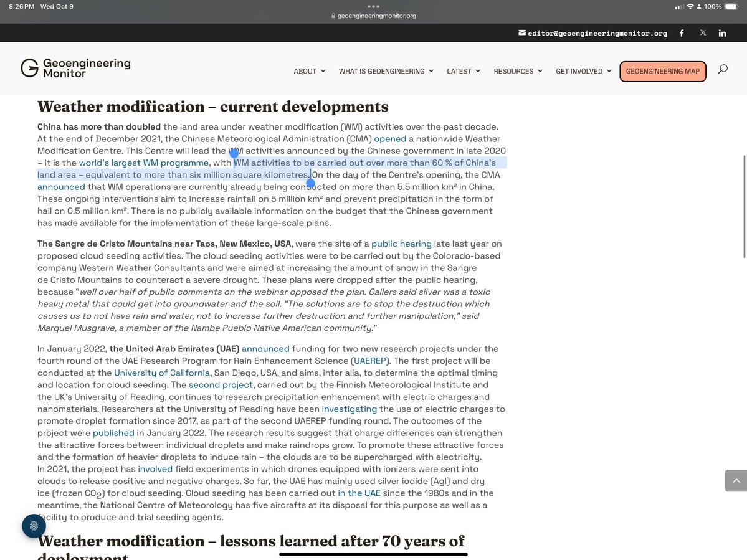747x560 pixels.
Task: Open the Latest dropdown menu
Action: [463, 71]
